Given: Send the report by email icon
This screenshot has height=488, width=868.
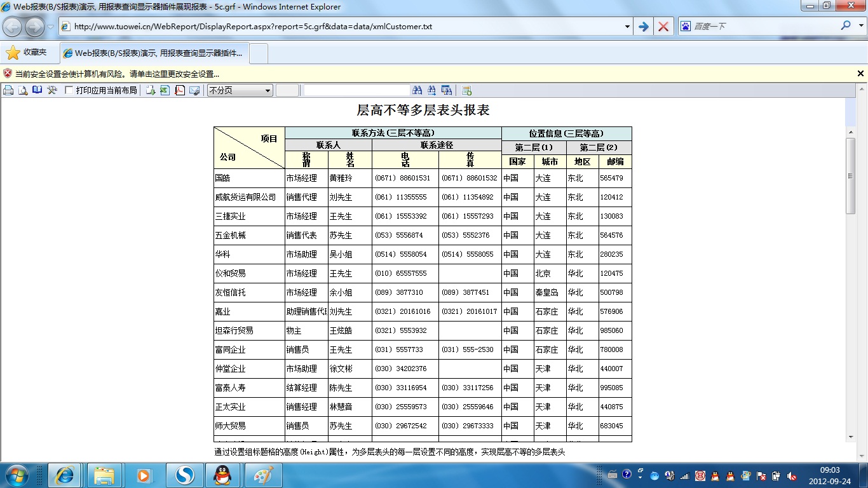Looking at the screenshot, I should tap(194, 90).
